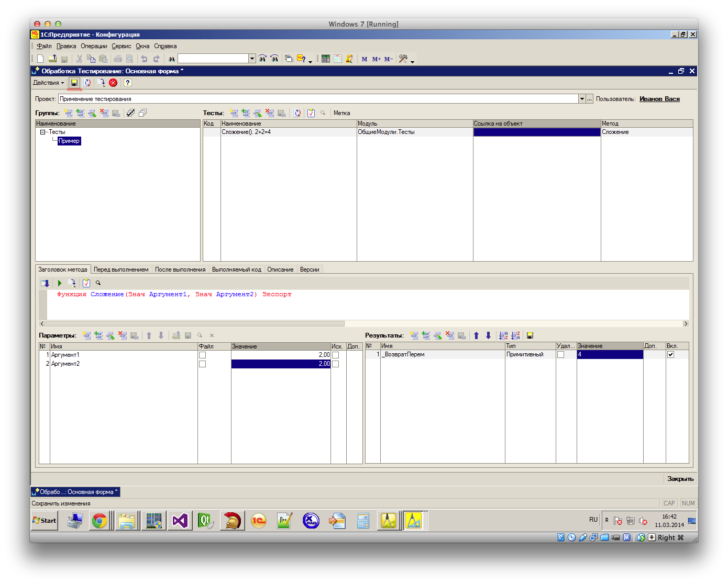Image resolution: width=728 pixels, height=584 pixels.
Task: Toggle the Исх. checkbox for Аргумент1
Action: [335, 355]
